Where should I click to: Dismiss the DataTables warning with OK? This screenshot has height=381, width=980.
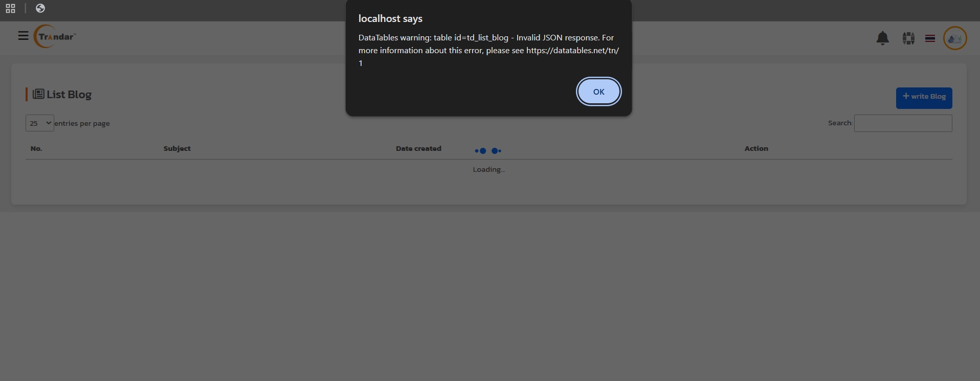pyautogui.click(x=598, y=92)
